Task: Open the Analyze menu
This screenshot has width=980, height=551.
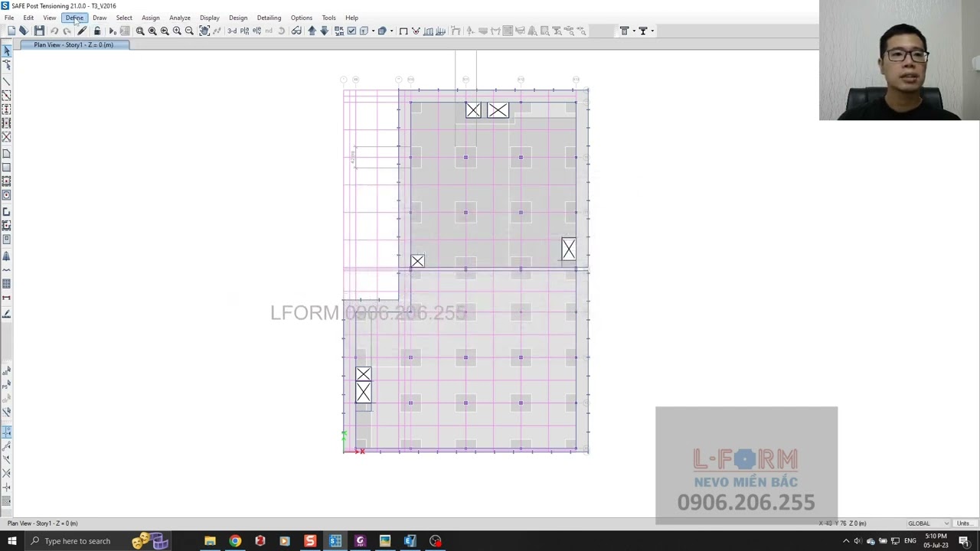Action: click(x=180, y=18)
